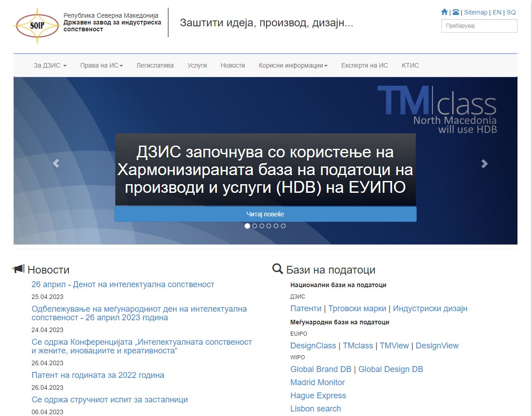
Task: Click the 'Меѓународни бази на податоци' heading
Action: coord(340,322)
